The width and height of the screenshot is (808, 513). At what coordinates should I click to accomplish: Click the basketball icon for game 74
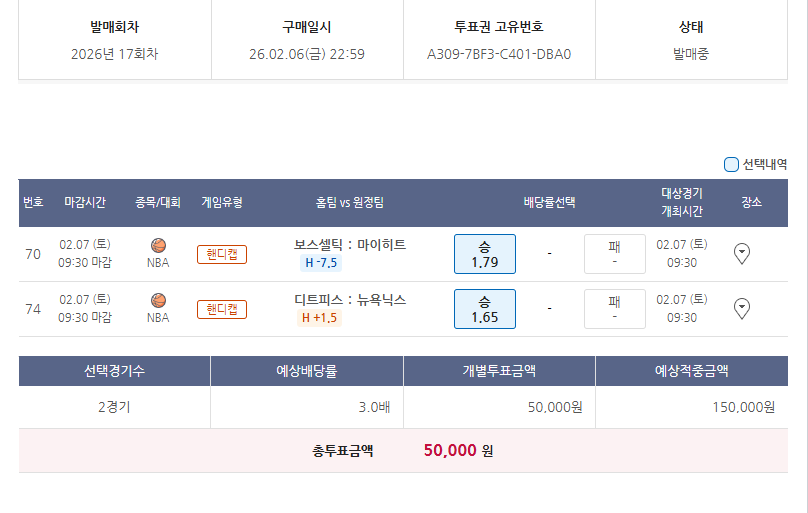coord(158,300)
